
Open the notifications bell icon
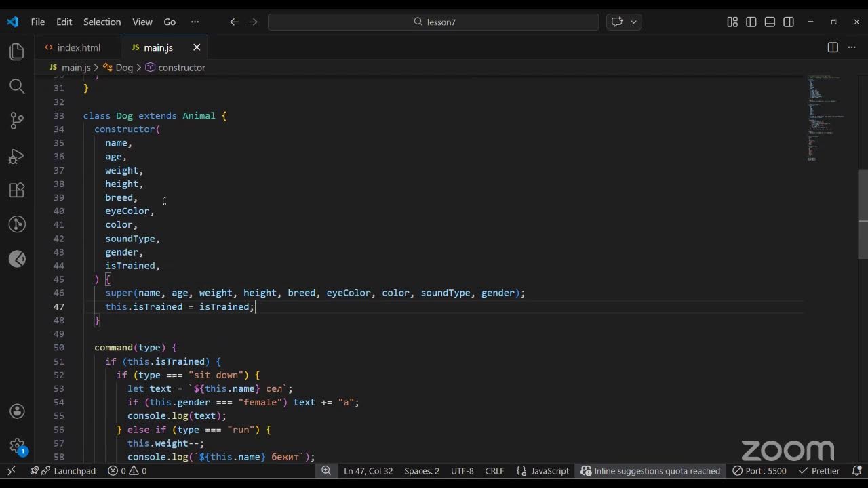[856, 470]
